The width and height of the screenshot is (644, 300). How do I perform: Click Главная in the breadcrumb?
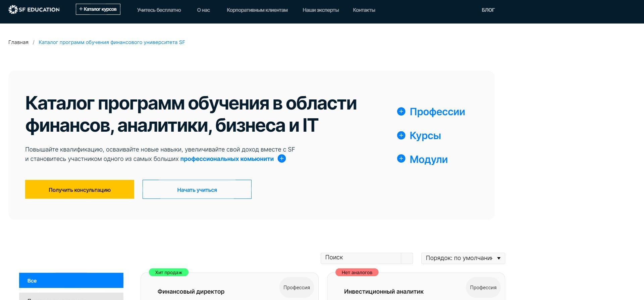[x=18, y=42]
